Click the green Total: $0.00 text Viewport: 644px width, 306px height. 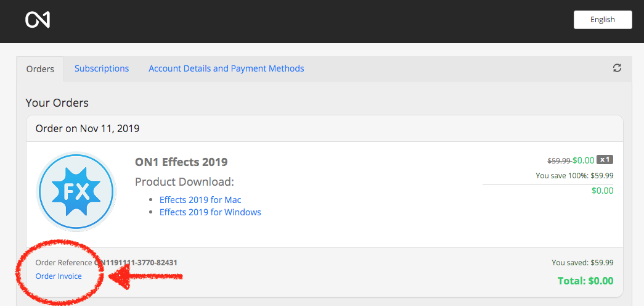point(585,281)
